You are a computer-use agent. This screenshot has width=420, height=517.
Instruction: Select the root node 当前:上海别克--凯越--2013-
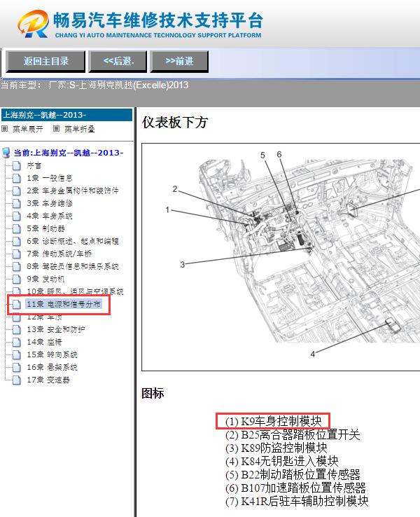[x=69, y=153]
